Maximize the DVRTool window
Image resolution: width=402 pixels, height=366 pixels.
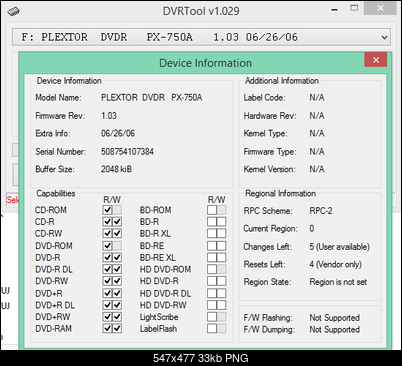point(354,8)
